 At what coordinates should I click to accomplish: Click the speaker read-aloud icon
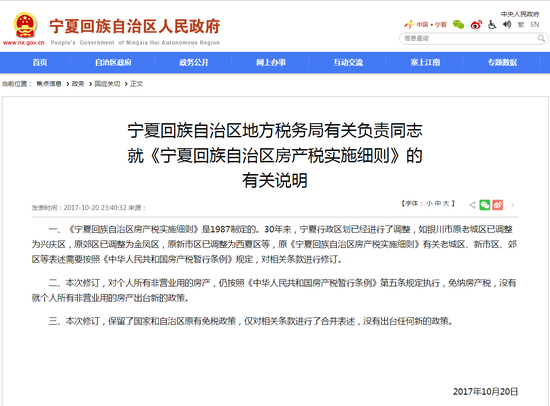pos(507,24)
